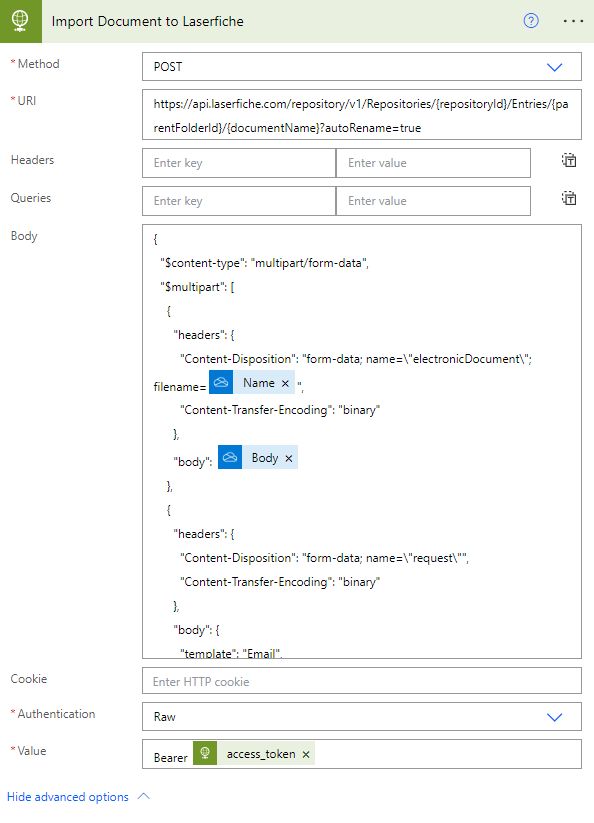Switch Headers to text mode icon

click(x=569, y=160)
